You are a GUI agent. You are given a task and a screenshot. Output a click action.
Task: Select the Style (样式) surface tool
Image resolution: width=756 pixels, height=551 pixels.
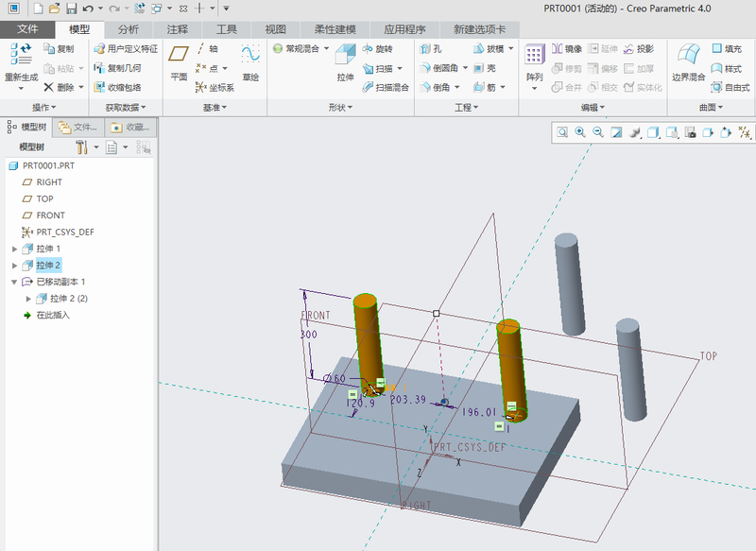point(727,68)
